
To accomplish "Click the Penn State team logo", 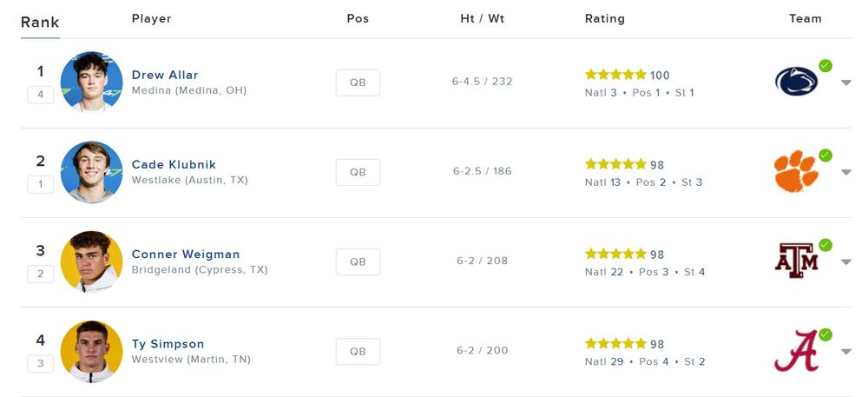I will tap(796, 82).
